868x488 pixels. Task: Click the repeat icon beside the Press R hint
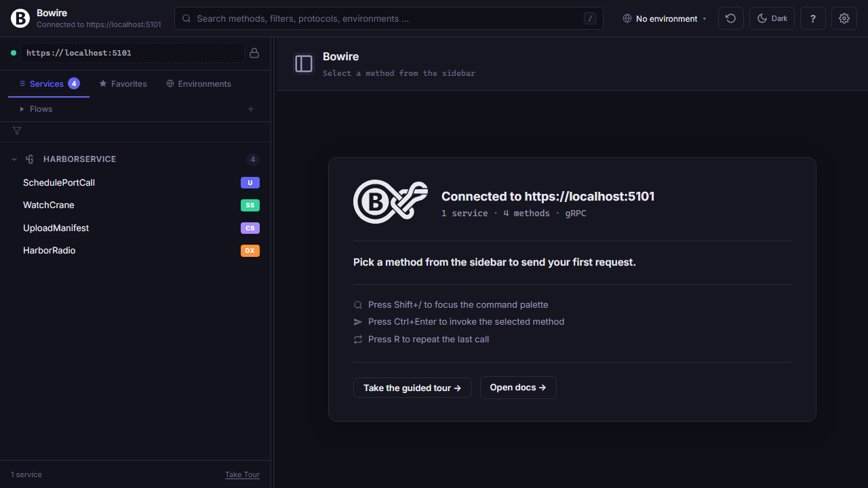point(358,340)
